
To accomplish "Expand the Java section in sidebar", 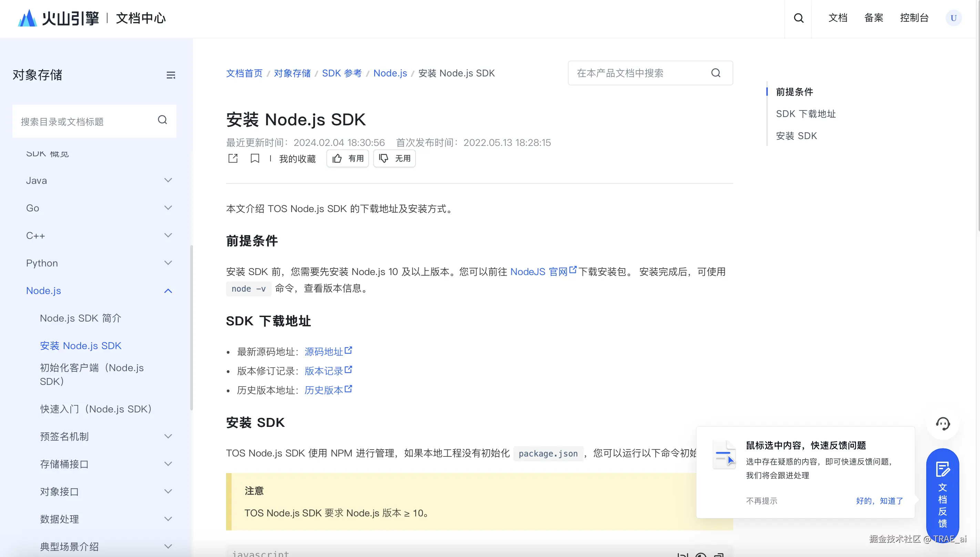I will click(168, 180).
